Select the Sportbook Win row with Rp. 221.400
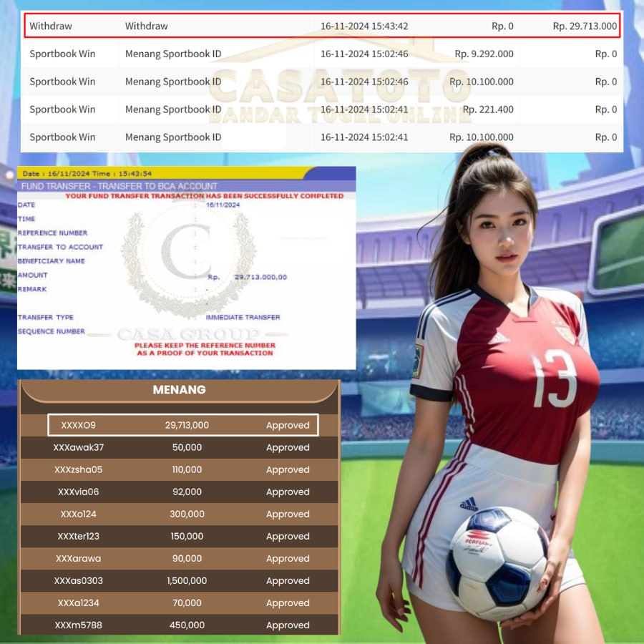 322,109
